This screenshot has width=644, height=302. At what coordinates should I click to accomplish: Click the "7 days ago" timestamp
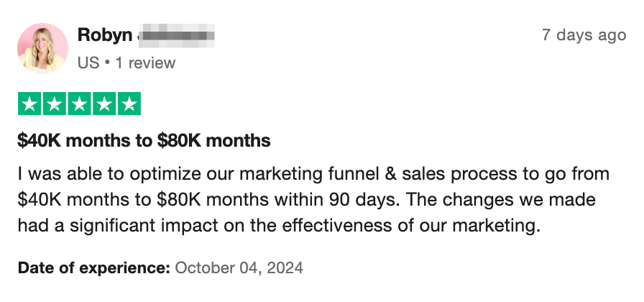(584, 35)
